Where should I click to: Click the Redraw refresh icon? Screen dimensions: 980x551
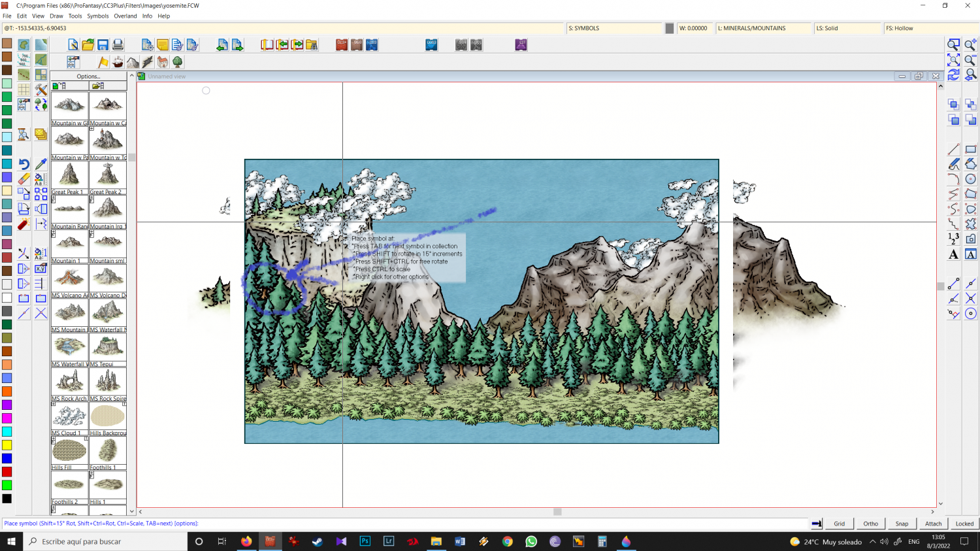click(954, 75)
